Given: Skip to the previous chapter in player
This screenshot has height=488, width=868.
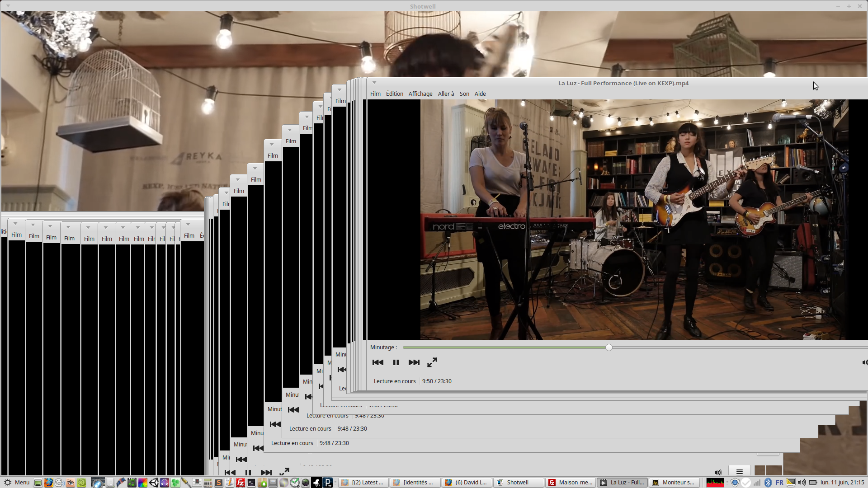Looking at the screenshot, I should click(377, 362).
